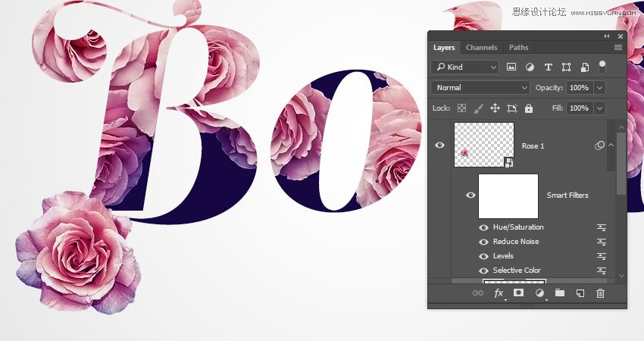Viewport: 644px width, 341px height.
Task: Filter layers by shape layer icon
Action: point(567,67)
